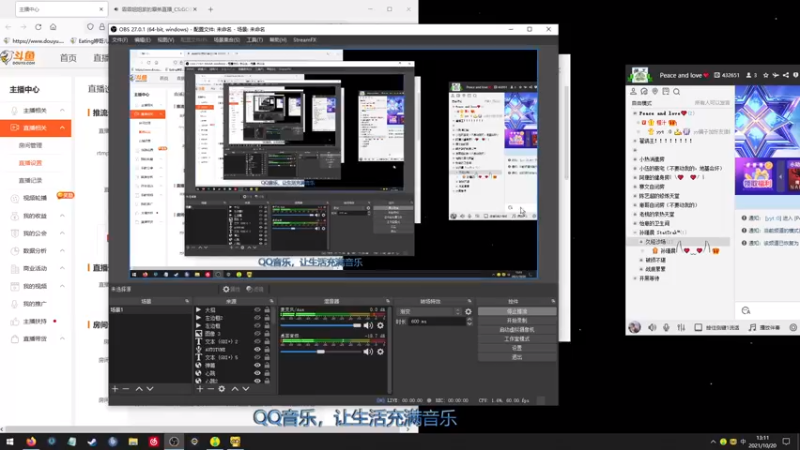Open 设置 from OBS Controls
This screenshot has height=450, width=800.
point(517,348)
